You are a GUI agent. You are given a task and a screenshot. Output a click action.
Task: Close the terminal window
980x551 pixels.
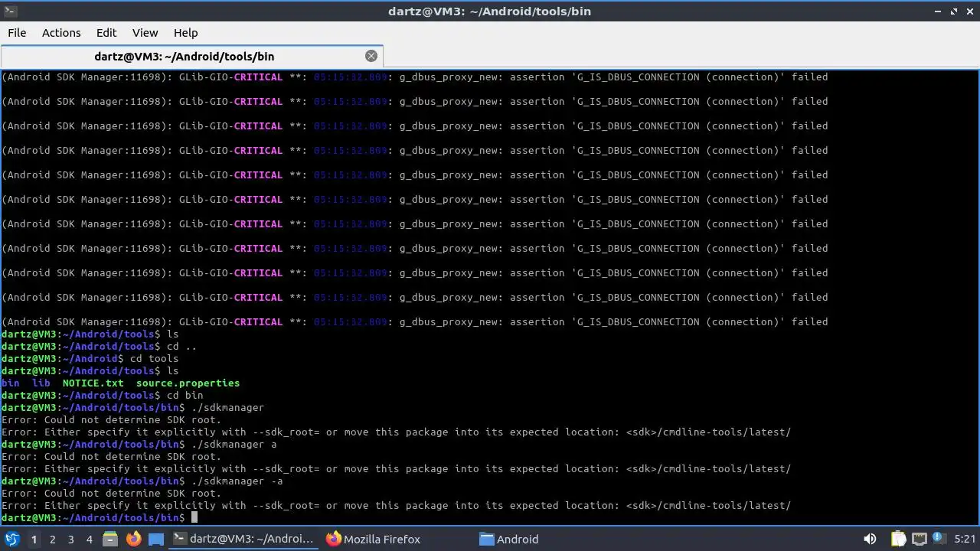click(x=970, y=11)
